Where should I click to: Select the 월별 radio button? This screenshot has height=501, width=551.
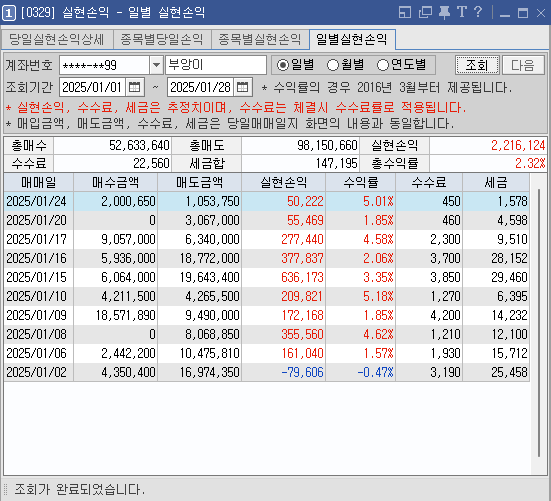click(x=333, y=65)
